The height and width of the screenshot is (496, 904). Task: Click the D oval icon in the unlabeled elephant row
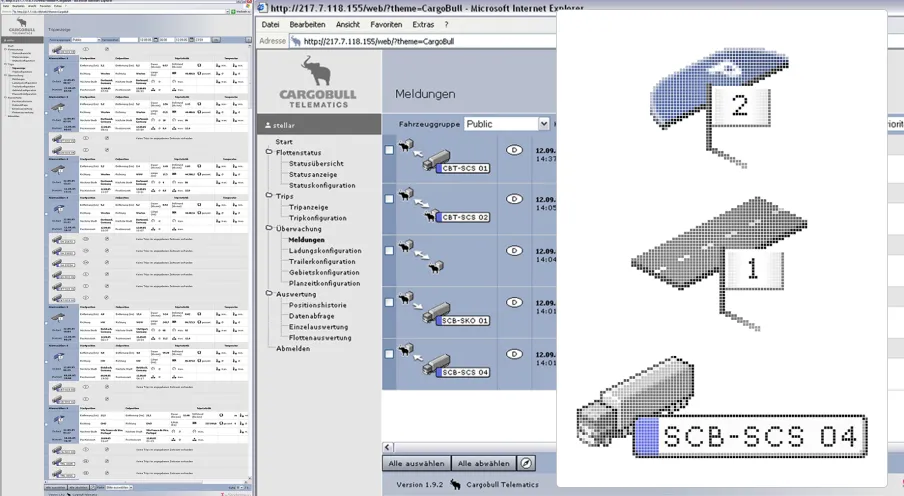point(514,250)
